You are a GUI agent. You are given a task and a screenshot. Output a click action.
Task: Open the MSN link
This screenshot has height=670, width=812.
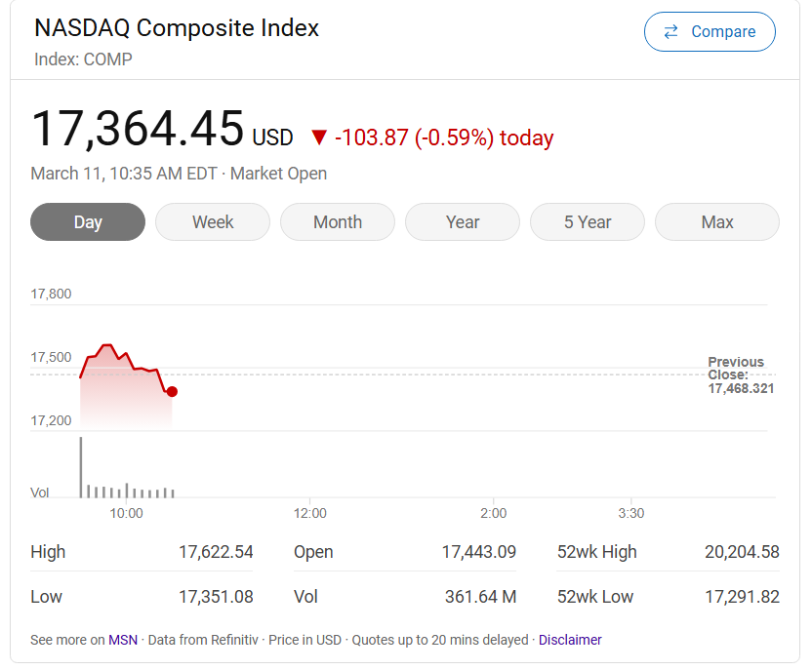click(x=123, y=641)
